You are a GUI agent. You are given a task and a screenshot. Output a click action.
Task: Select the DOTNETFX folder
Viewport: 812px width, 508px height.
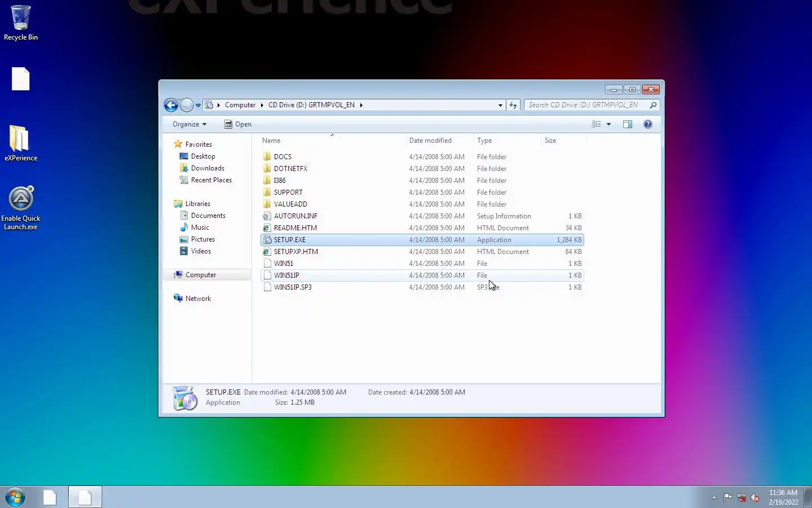pyautogui.click(x=422, y=169)
